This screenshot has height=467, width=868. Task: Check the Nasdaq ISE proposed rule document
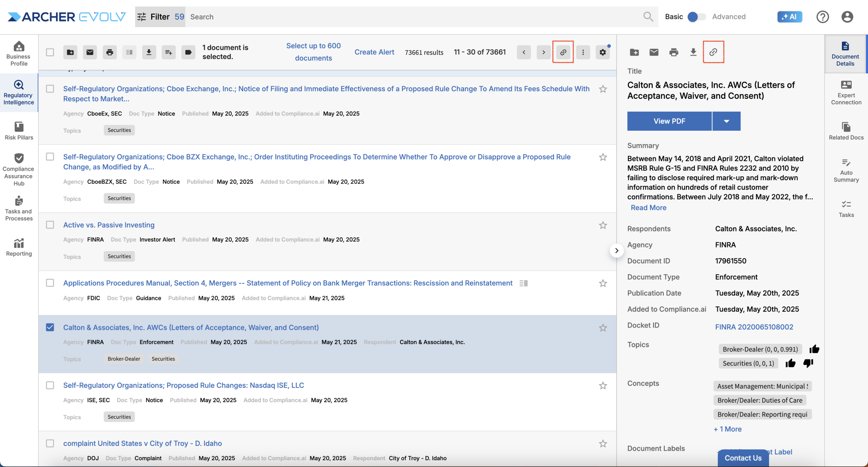point(50,386)
